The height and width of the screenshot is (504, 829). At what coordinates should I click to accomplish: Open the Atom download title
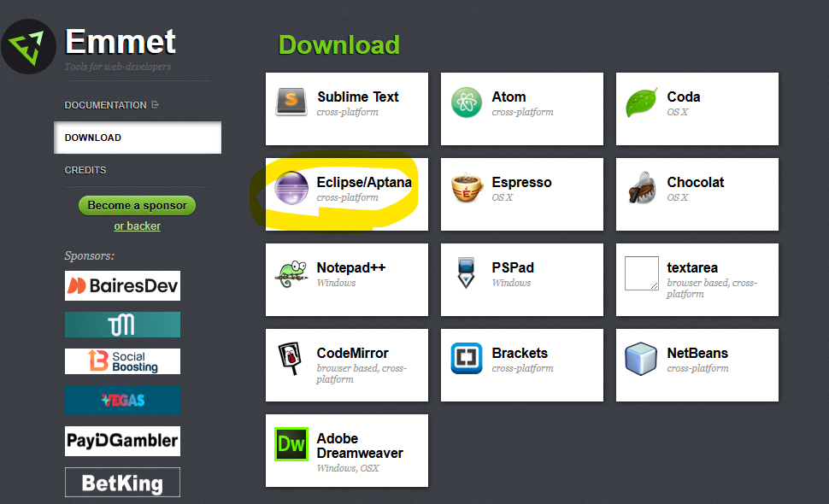coord(509,97)
